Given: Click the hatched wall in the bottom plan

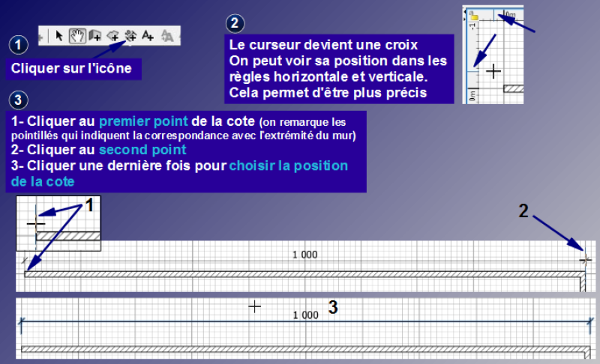Looking at the screenshot, I should [300, 350].
